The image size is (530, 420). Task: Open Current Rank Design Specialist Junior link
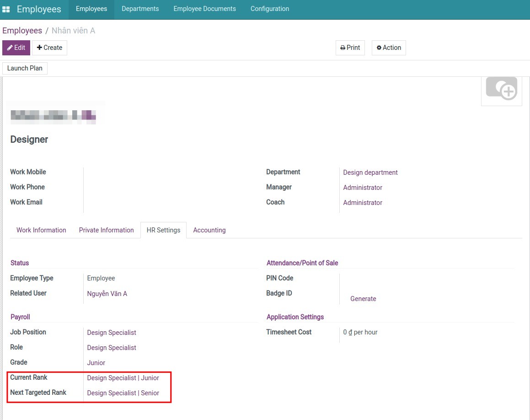coord(123,378)
